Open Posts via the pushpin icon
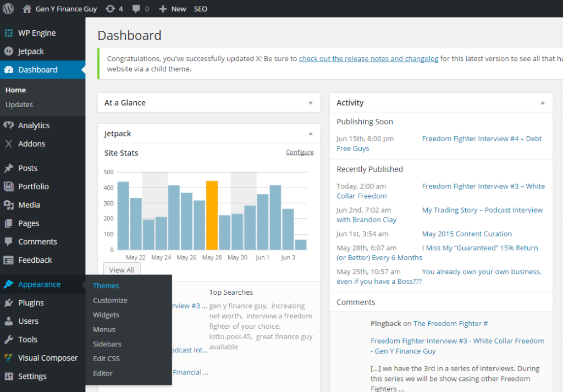Screen dimensions: 563x392 (9, 168)
